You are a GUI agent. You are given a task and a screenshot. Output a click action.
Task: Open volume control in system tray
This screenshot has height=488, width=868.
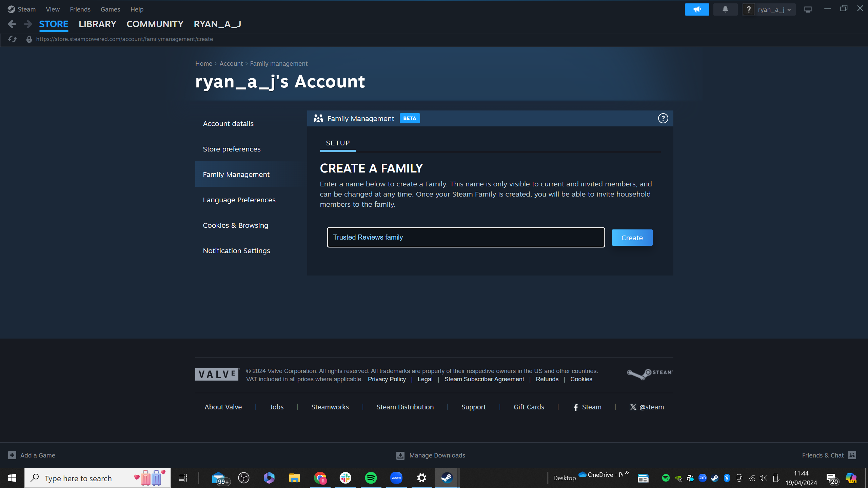[x=763, y=478]
